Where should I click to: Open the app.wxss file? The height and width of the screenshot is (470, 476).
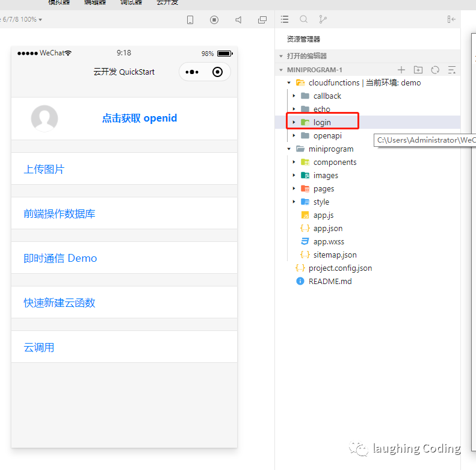pyautogui.click(x=329, y=242)
